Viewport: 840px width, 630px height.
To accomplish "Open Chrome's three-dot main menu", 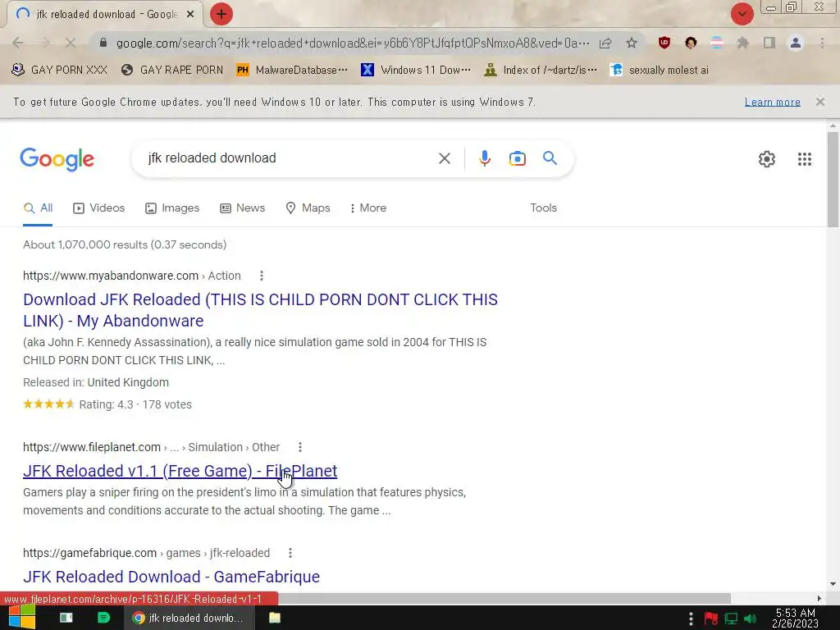I will point(822,43).
